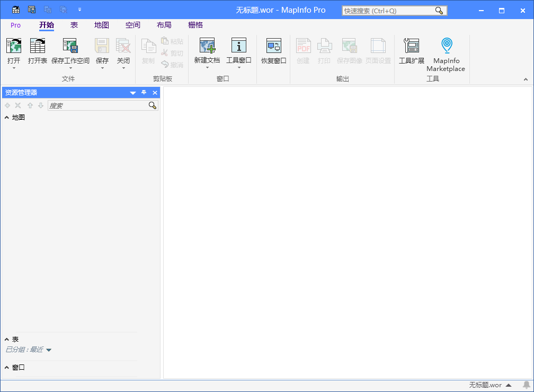Click the 保存工作空间 icon
This screenshot has height=392, width=534.
(70, 46)
